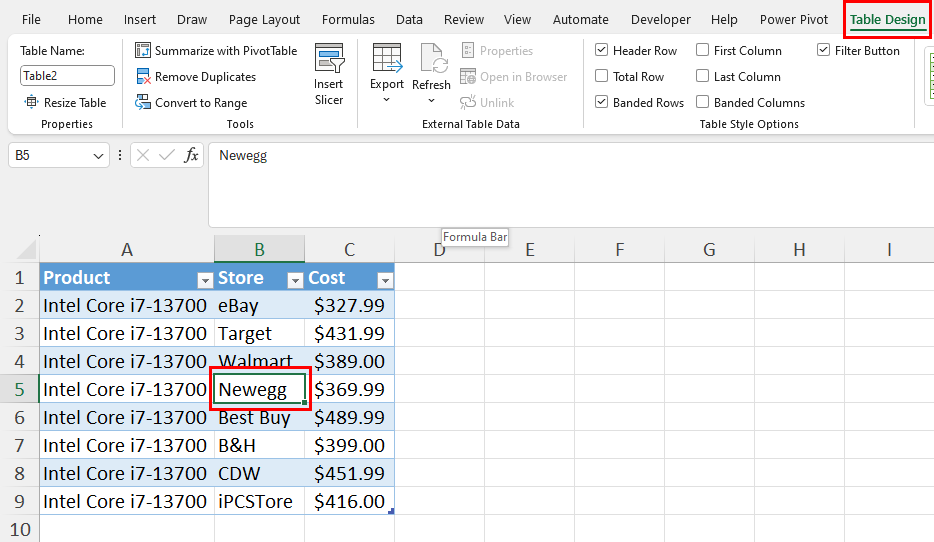
Task: Enable the Last Column checkbox
Action: [x=703, y=76]
